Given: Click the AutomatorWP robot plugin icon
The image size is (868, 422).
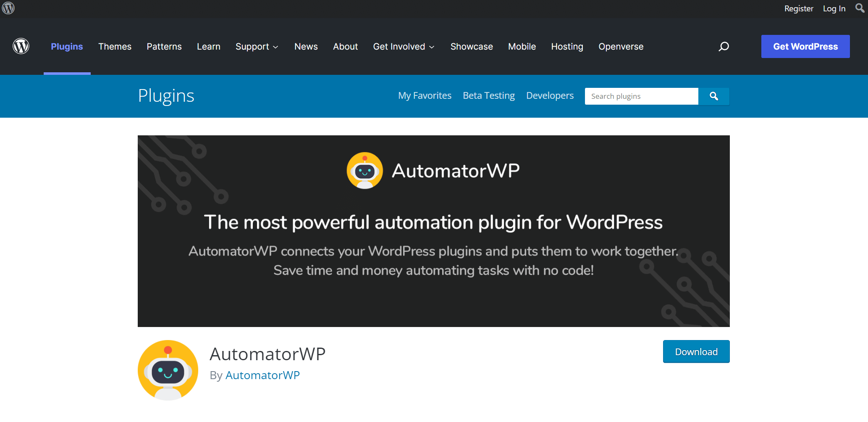Looking at the screenshot, I should tap(168, 370).
